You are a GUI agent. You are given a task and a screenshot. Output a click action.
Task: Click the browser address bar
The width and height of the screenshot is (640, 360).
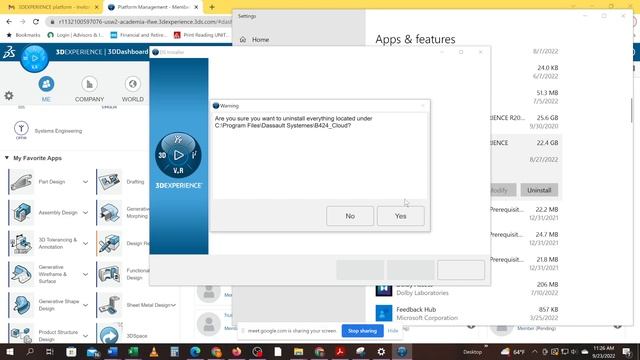139,22
